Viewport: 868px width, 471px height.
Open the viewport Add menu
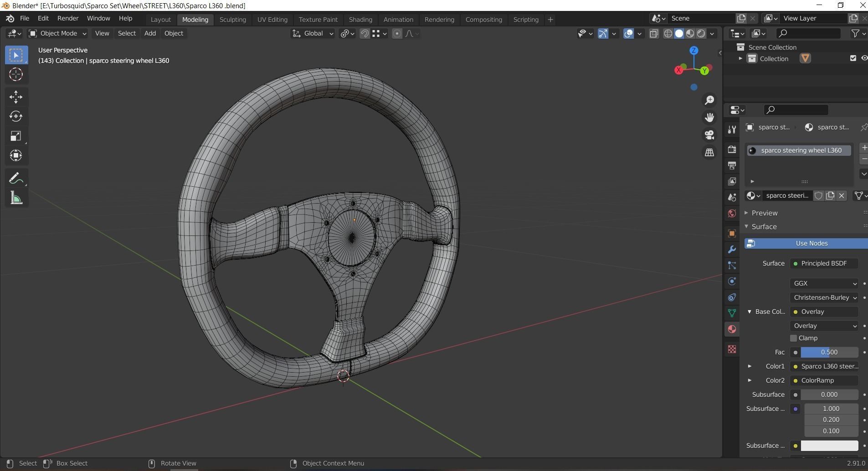(150, 33)
